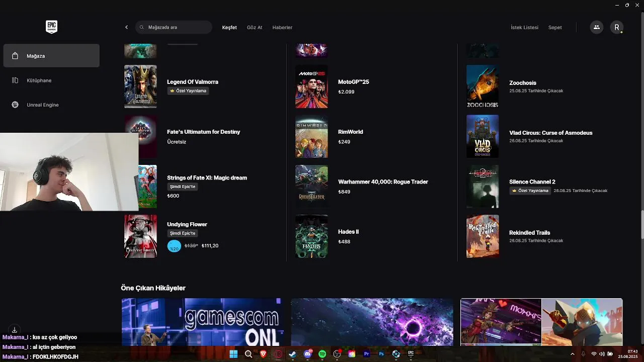644x362 pixels.
Task: Open Silence Channel 2 cover art
Action: [x=482, y=187]
